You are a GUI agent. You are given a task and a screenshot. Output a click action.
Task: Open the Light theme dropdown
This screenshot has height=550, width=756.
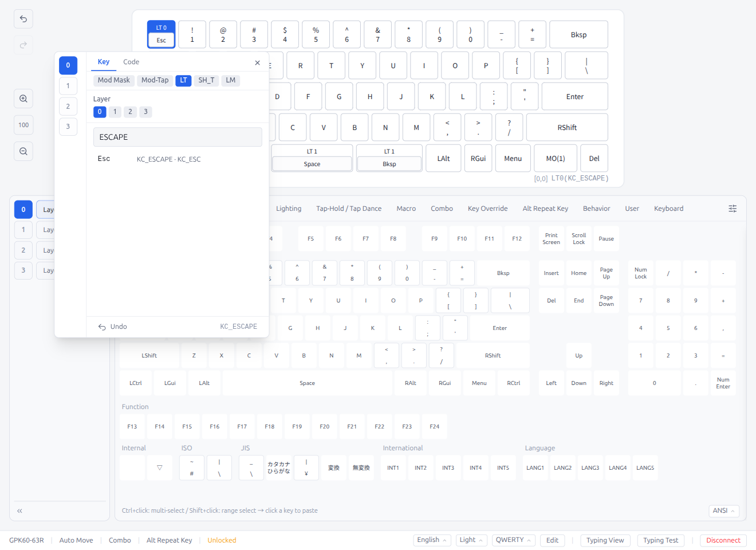pos(471,540)
